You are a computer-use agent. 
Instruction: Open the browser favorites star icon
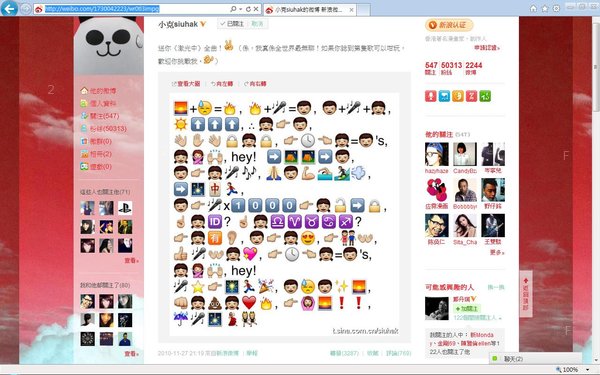pos(545,8)
